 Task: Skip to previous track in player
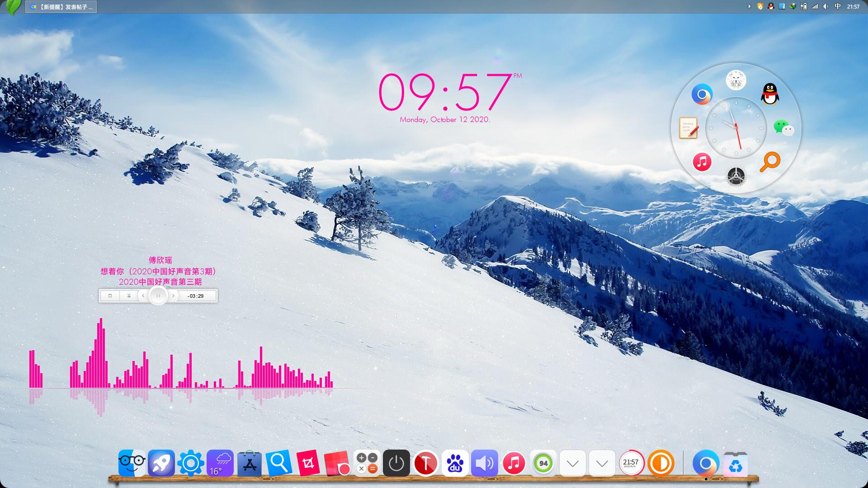point(143,296)
